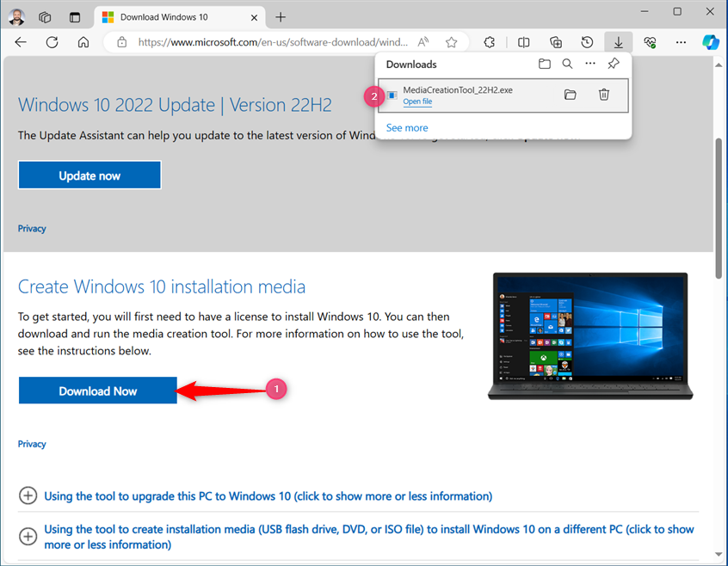This screenshot has width=728, height=566.
Task: Pin the Downloads flyout
Action: click(x=613, y=63)
